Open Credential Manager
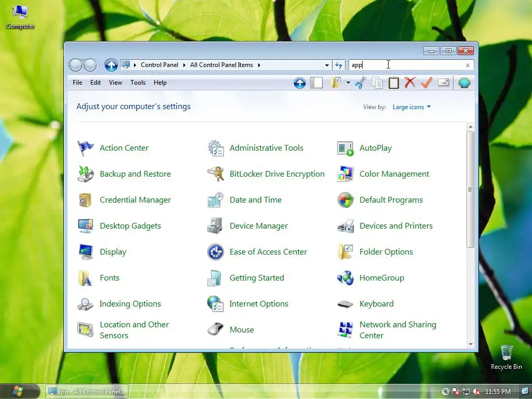 coord(124,200)
